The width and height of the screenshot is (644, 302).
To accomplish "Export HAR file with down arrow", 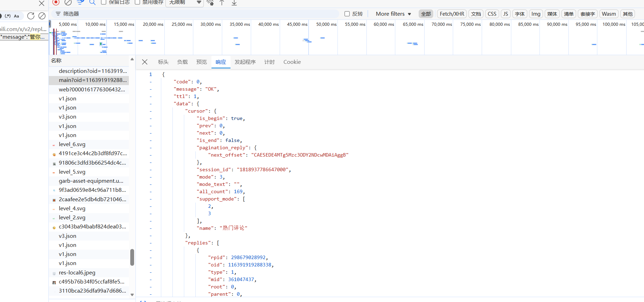I will point(234,2).
